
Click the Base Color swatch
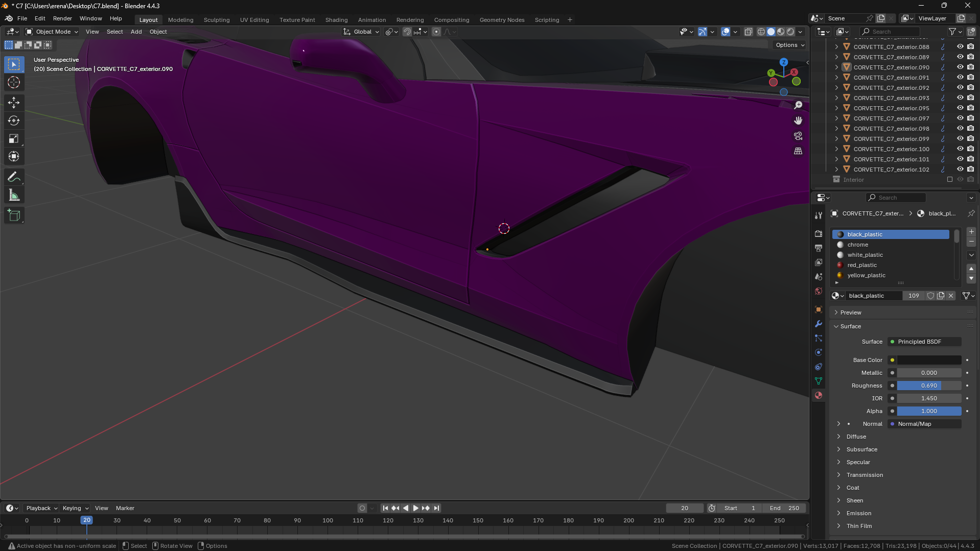click(929, 360)
